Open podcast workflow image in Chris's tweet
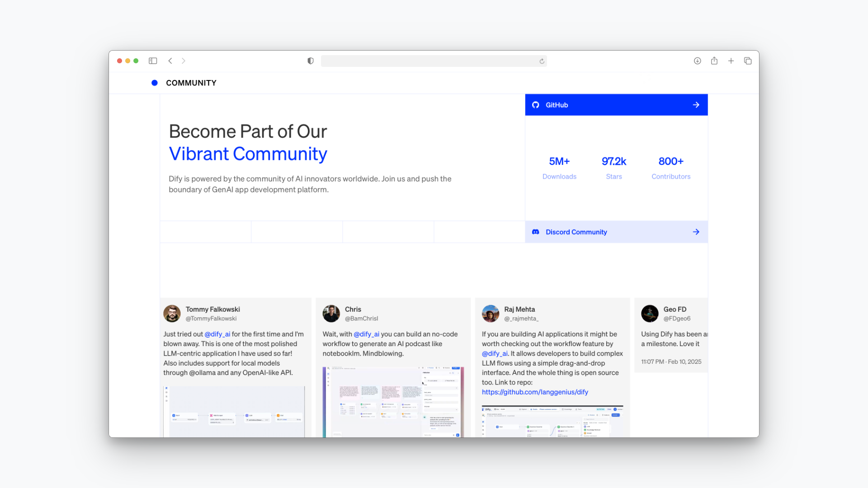 [x=393, y=402]
